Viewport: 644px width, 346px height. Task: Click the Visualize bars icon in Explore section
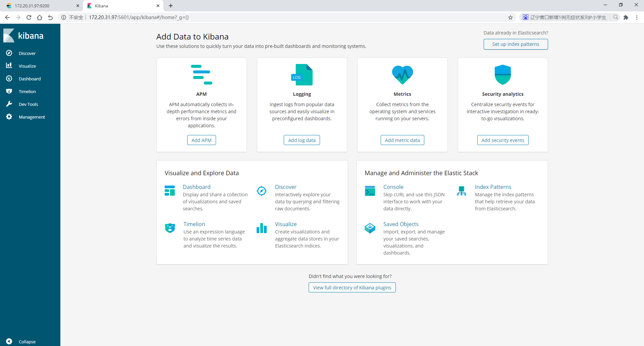point(262,228)
